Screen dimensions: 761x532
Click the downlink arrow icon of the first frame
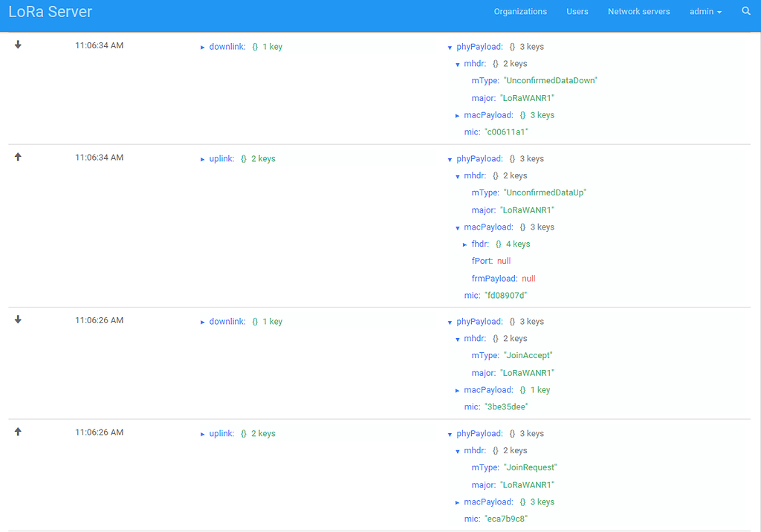pos(18,45)
